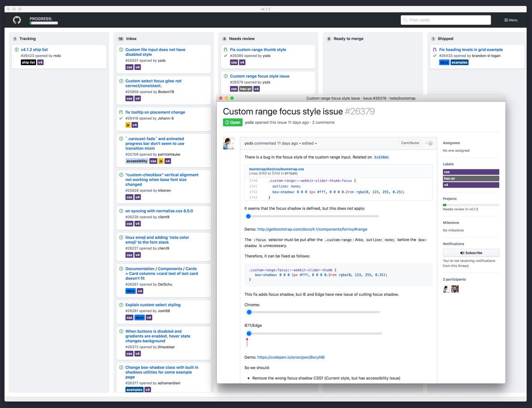
Task: Click issue icon on Custom range focus style card
Action: point(226,76)
